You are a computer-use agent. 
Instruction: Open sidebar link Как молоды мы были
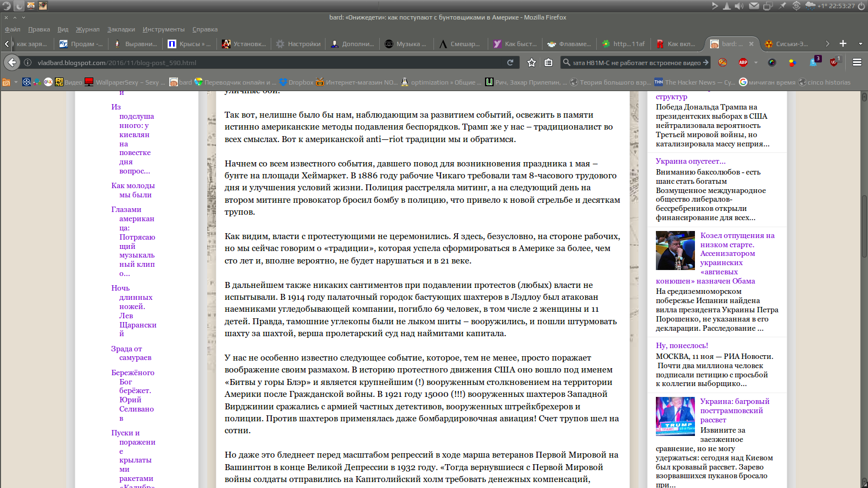point(133,190)
